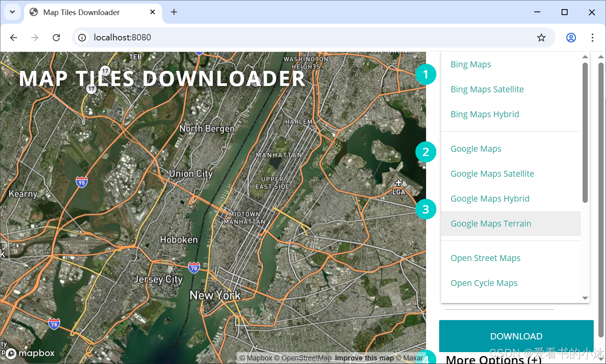The image size is (606, 364).
Task: Click the LGA airport marker
Action: tap(399, 187)
